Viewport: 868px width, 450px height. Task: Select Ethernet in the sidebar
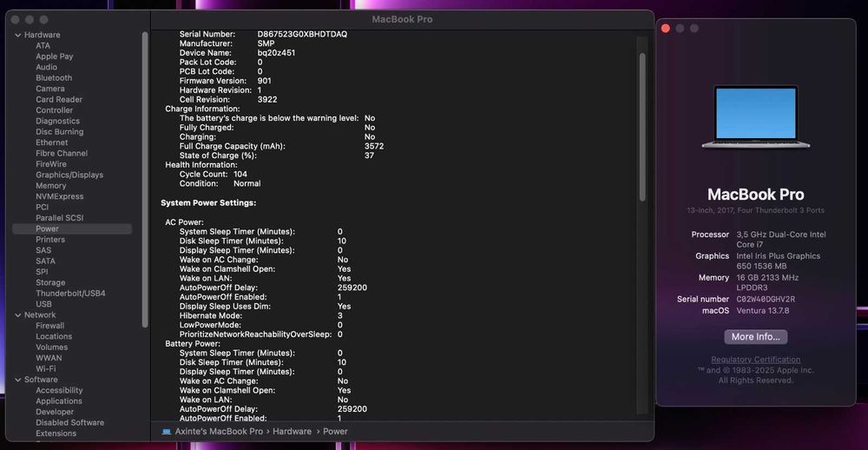coord(51,142)
